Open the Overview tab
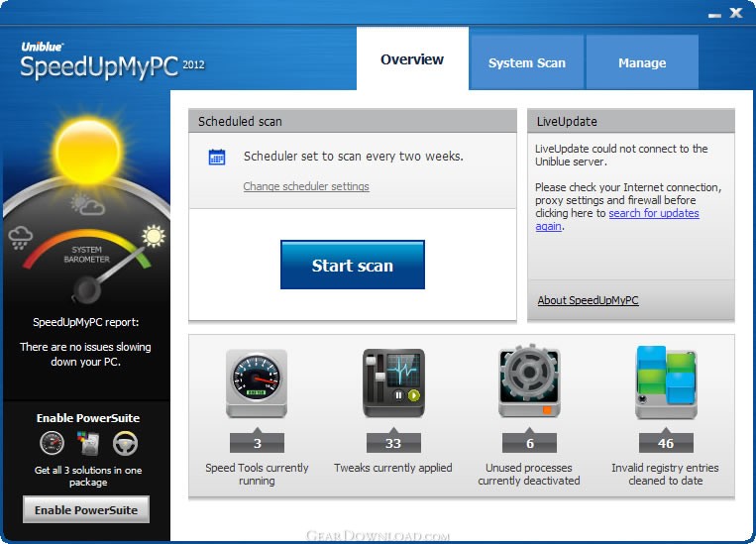The image size is (756, 544). [412, 58]
